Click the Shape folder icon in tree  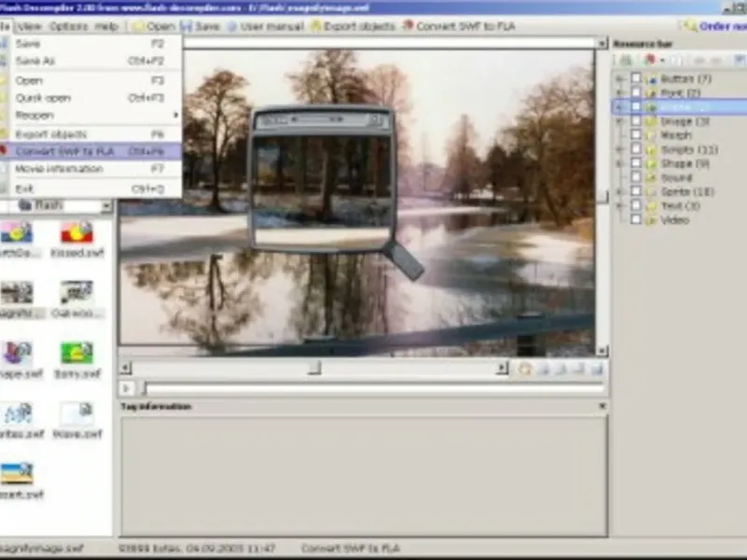pos(651,164)
